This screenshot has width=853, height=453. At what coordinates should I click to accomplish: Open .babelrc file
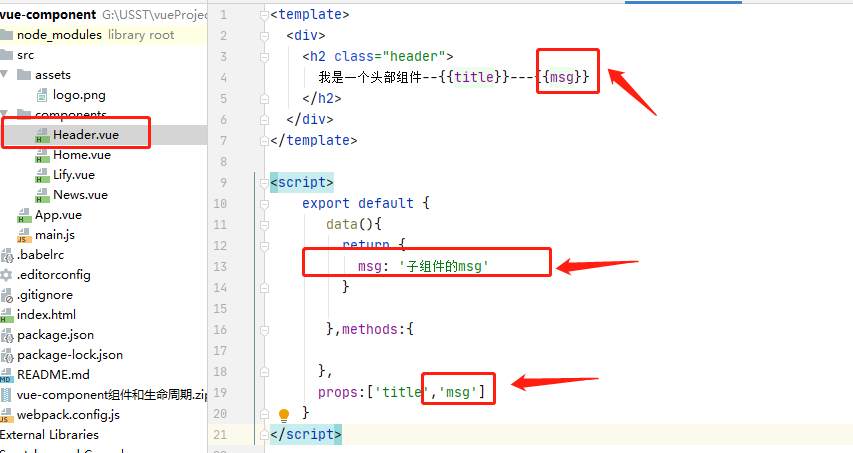(x=40, y=255)
